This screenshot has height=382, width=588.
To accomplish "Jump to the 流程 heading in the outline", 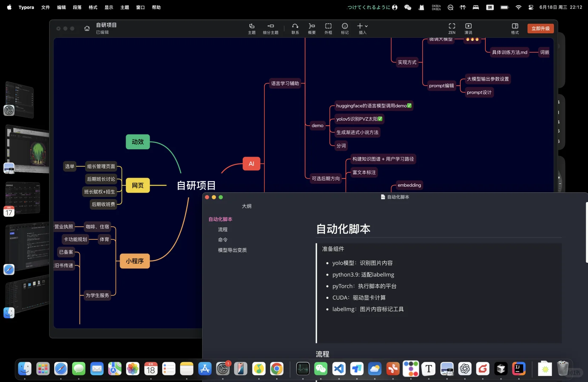I will click(223, 229).
